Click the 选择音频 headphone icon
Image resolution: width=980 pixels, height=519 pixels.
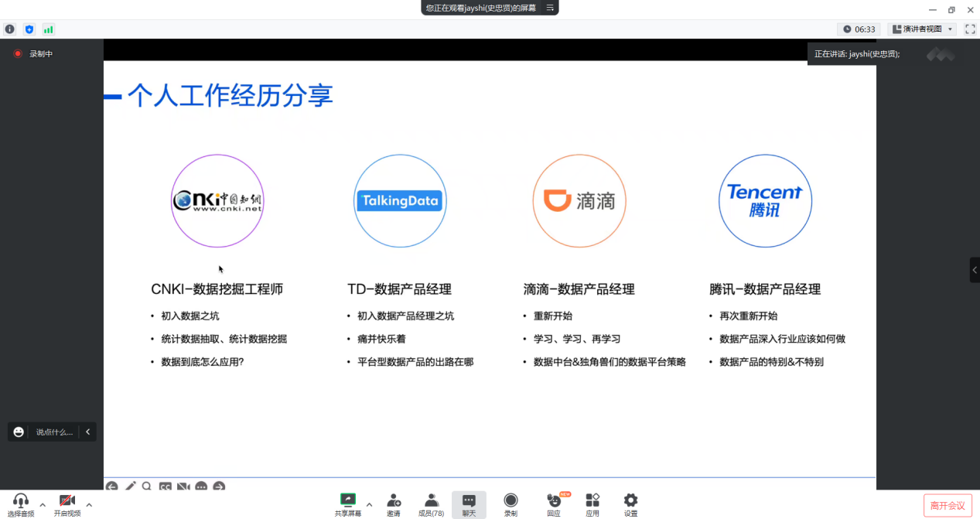pos(21,502)
